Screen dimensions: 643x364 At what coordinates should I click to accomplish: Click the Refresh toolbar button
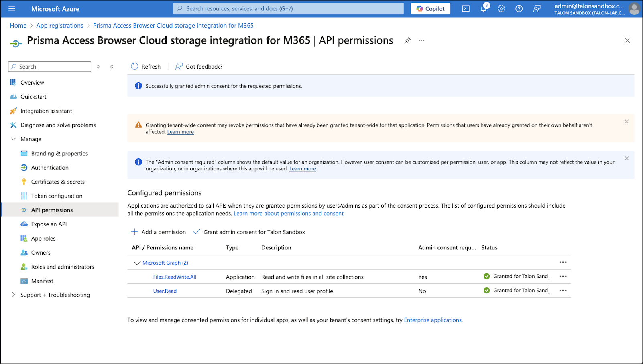coord(146,67)
